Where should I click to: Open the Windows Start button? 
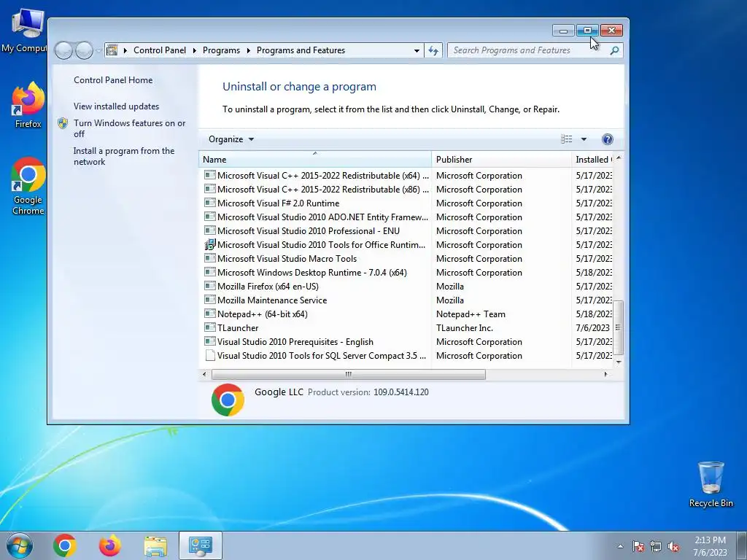point(20,545)
